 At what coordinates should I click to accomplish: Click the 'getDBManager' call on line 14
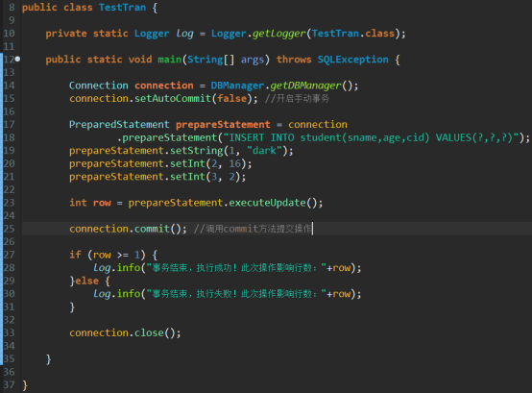305,86
